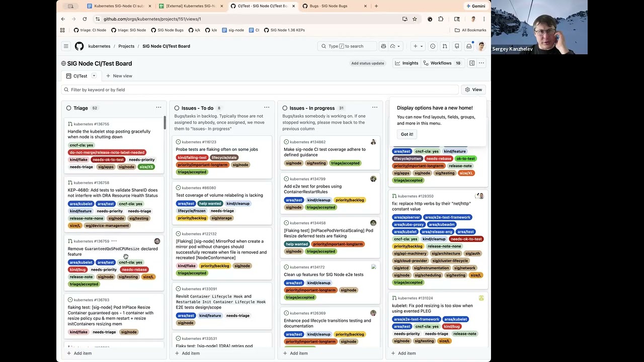Open the All Bookmarks folder
644x362 pixels.
click(470, 30)
